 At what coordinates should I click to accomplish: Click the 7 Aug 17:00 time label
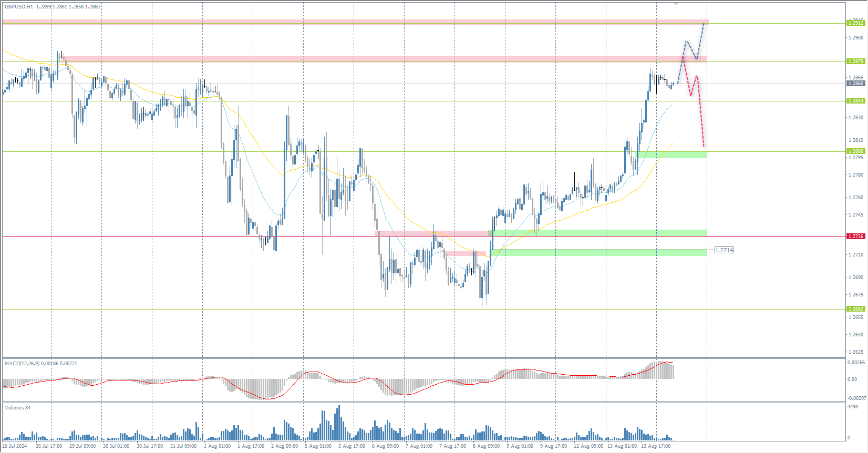tap(452, 446)
